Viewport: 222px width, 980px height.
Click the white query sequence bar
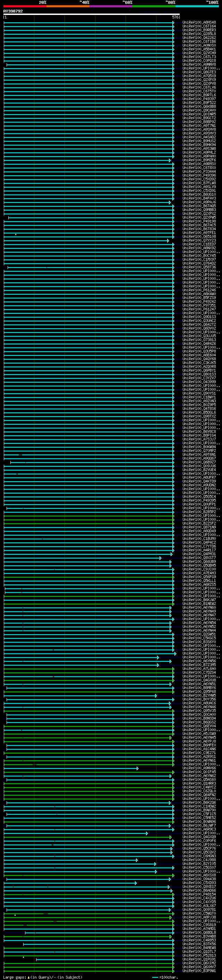[91, 14]
